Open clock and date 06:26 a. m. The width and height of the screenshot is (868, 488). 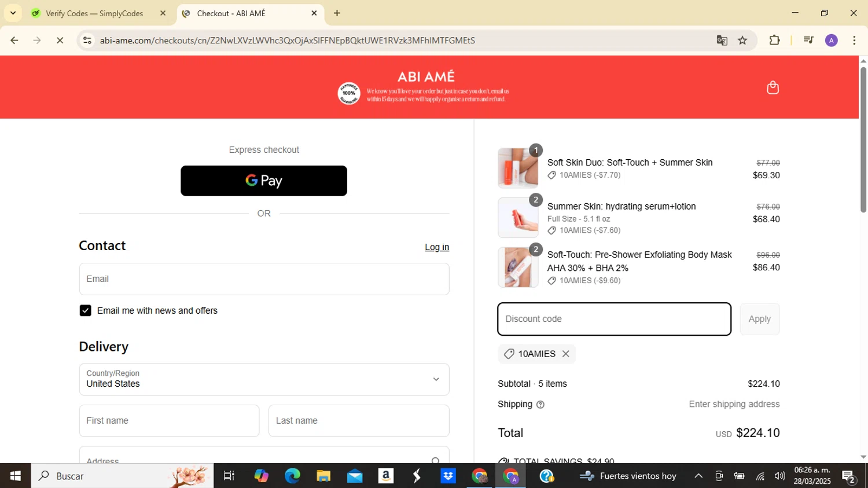(x=812, y=476)
